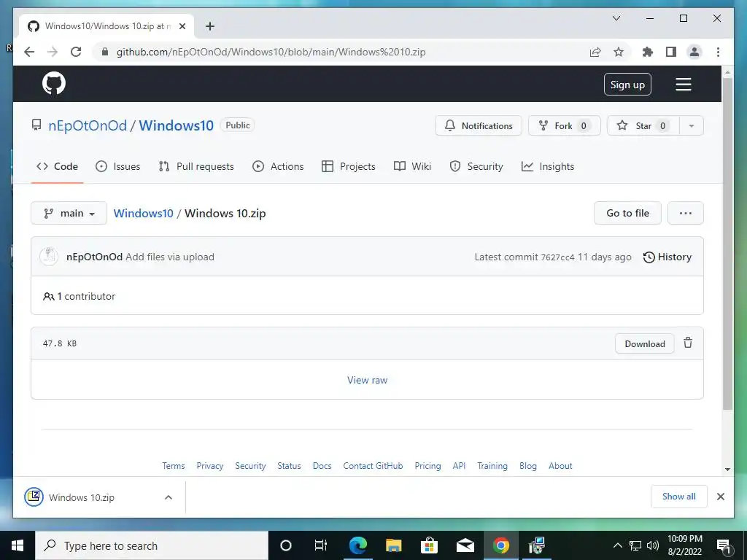The width and height of the screenshot is (747, 560).
Task: Launch Microsoft Edge from taskbar
Action: 357,545
